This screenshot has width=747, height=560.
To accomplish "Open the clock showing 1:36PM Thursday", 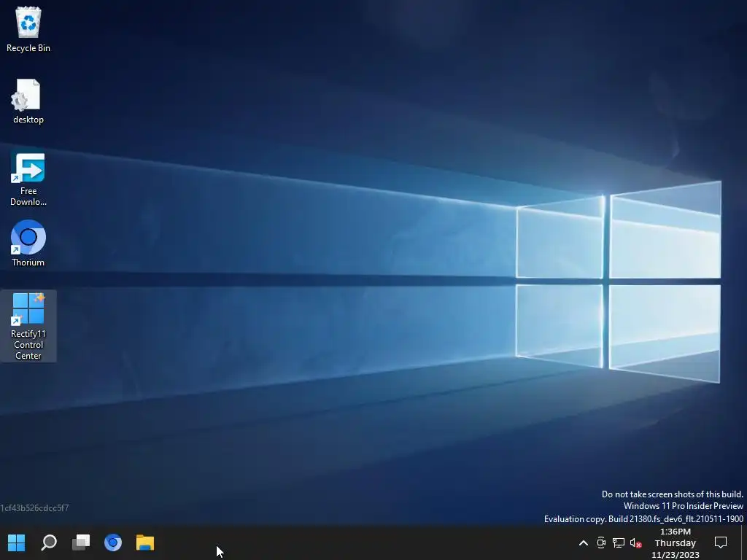I will tap(675, 543).
